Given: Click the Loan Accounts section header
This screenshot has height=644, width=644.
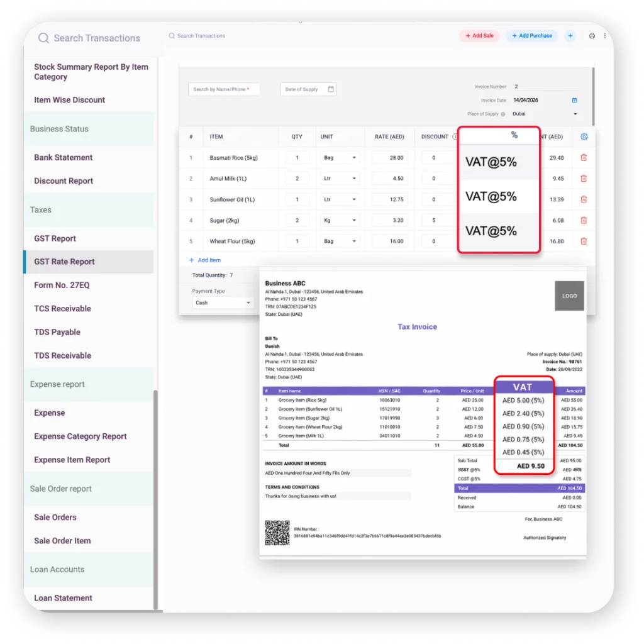Looking at the screenshot, I should (89, 569).
